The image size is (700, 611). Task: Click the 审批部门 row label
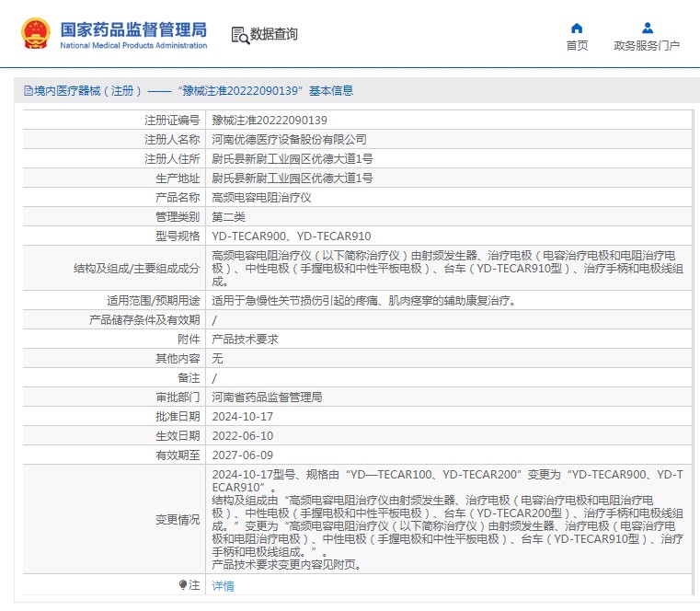(178, 398)
